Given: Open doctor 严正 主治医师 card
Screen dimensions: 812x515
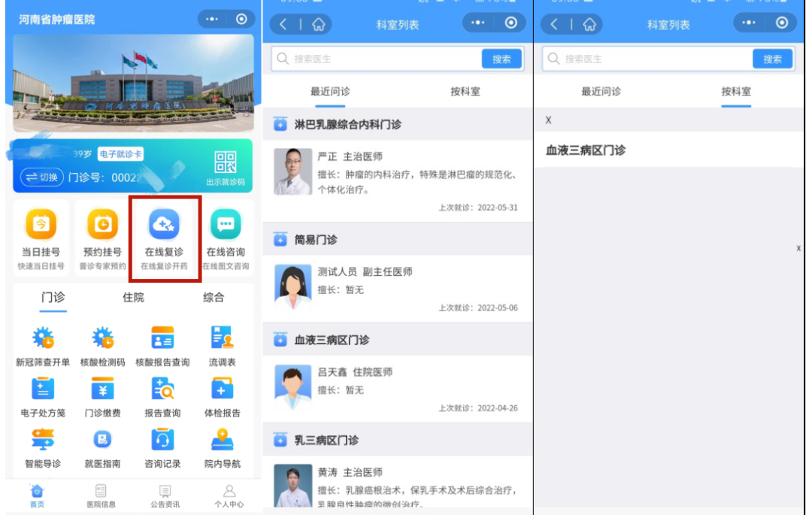Looking at the screenshot, I should (398, 181).
